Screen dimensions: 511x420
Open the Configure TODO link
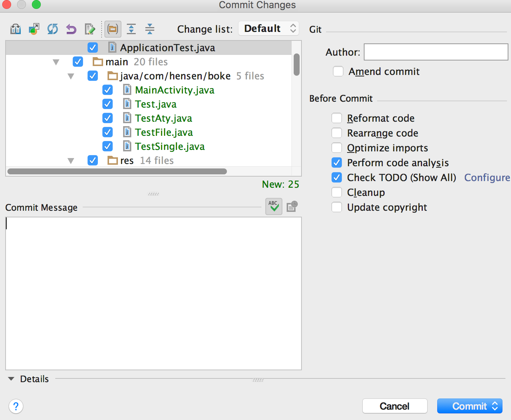(487, 178)
